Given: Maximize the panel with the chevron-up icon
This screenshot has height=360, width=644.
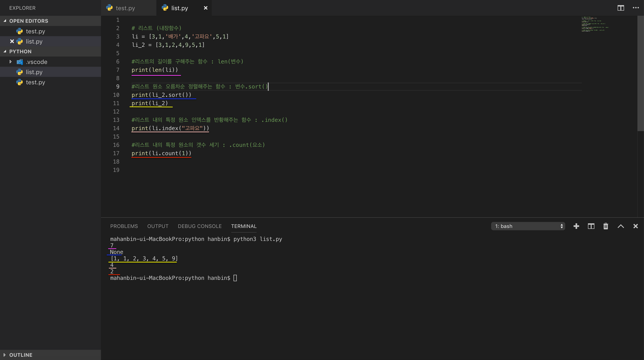Looking at the screenshot, I should [x=620, y=226].
